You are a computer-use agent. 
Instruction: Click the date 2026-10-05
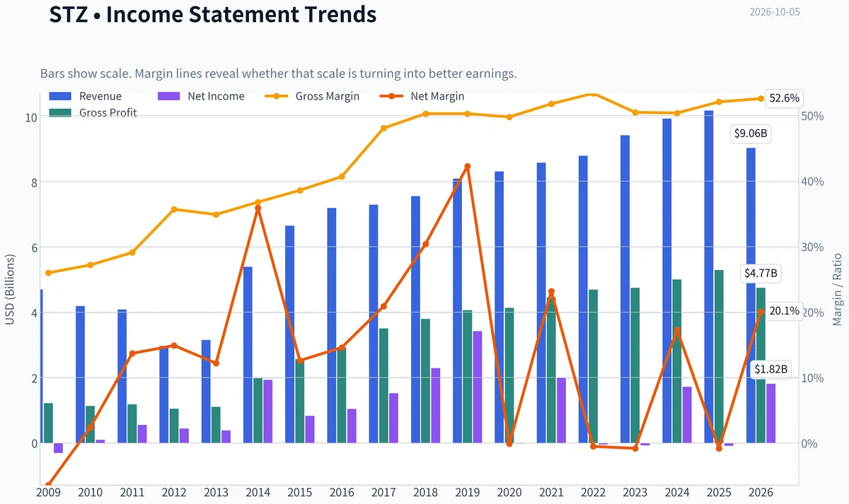pyautogui.click(x=775, y=12)
